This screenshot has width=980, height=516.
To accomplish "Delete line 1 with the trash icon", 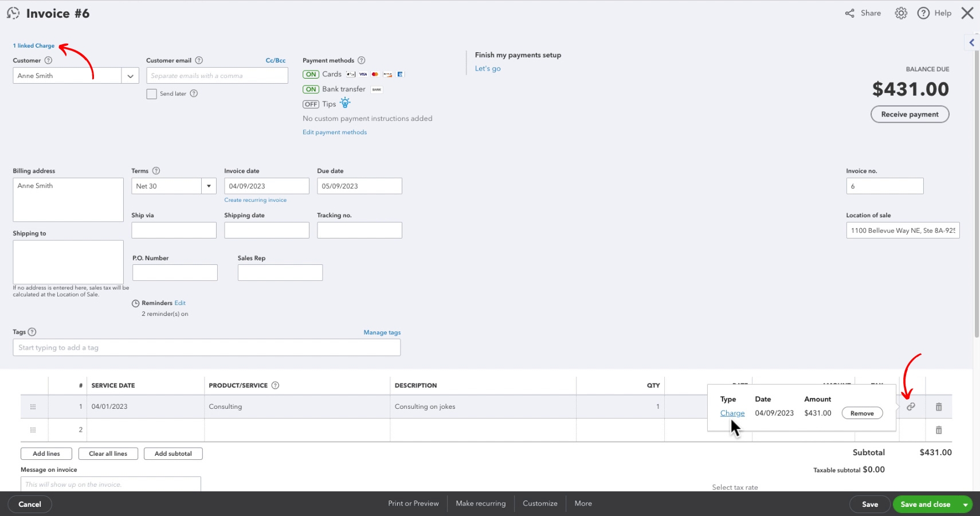I will point(939,406).
